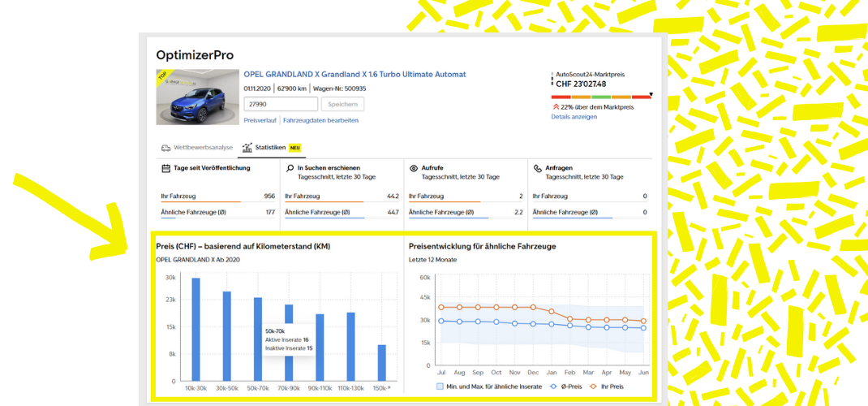The image size is (868, 406).
Task: Click the value 44.7 under In Suchen erschienen
Action: tap(393, 212)
